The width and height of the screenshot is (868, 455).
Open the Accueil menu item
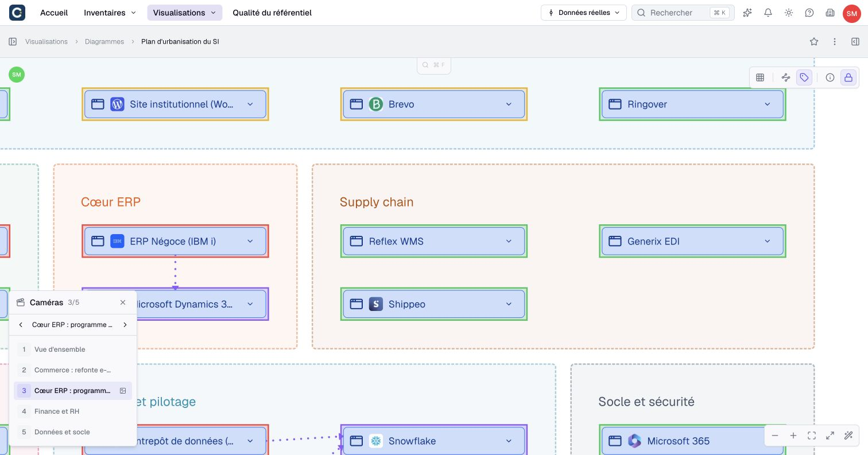tap(54, 13)
